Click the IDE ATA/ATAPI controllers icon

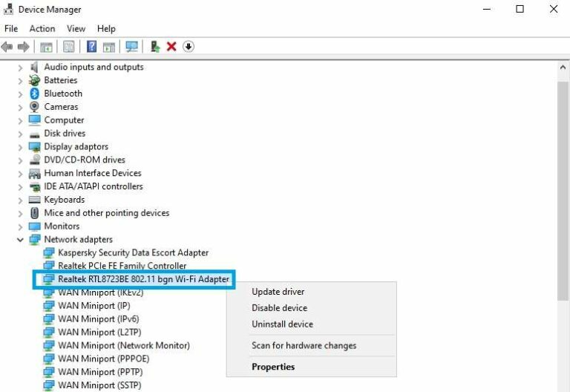pyautogui.click(x=35, y=186)
